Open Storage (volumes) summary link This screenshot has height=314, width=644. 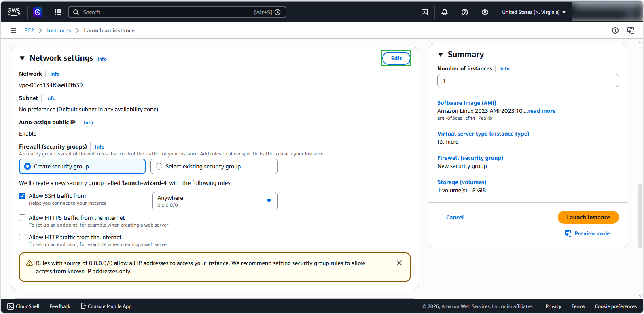(x=462, y=182)
